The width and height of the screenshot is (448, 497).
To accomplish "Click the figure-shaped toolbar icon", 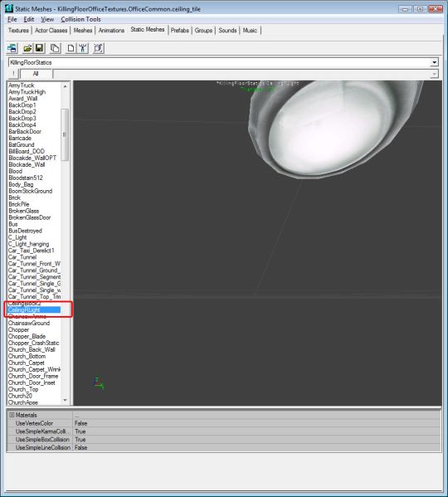I will click(83, 48).
